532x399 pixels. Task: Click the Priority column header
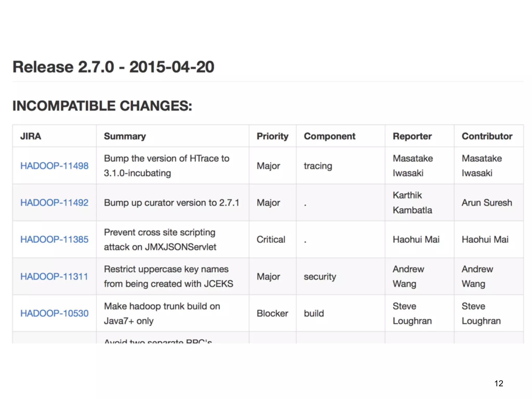pos(272,136)
